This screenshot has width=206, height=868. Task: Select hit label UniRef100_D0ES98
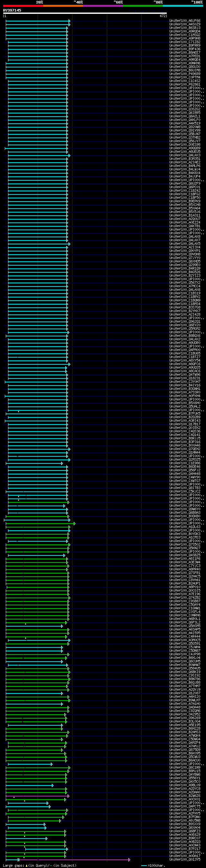[185, 144]
